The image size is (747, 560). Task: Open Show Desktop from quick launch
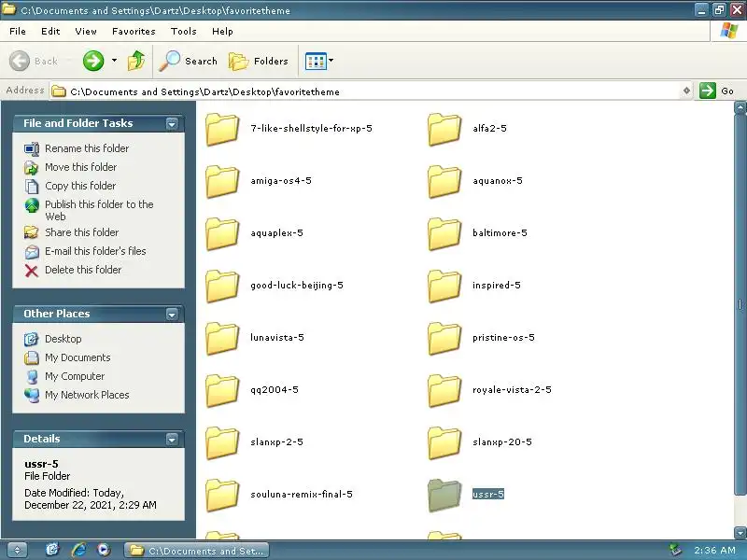click(x=52, y=550)
